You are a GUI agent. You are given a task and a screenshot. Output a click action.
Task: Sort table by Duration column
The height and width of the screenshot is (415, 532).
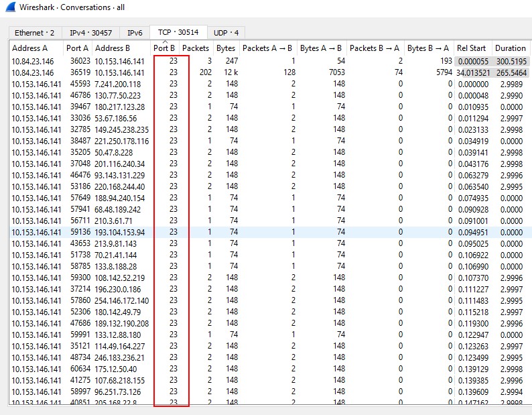[510, 48]
